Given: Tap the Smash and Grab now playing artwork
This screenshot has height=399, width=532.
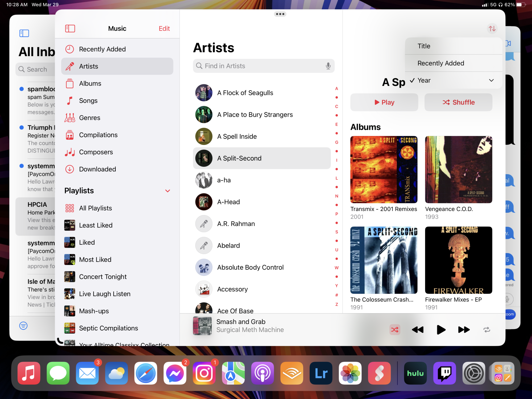Looking at the screenshot, I should click(x=202, y=326).
